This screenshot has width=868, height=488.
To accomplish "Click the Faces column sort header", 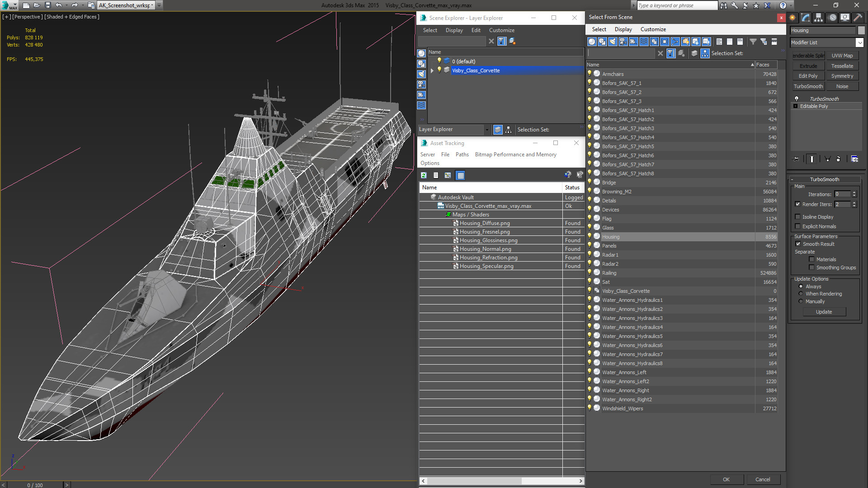I will pyautogui.click(x=766, y=65).
